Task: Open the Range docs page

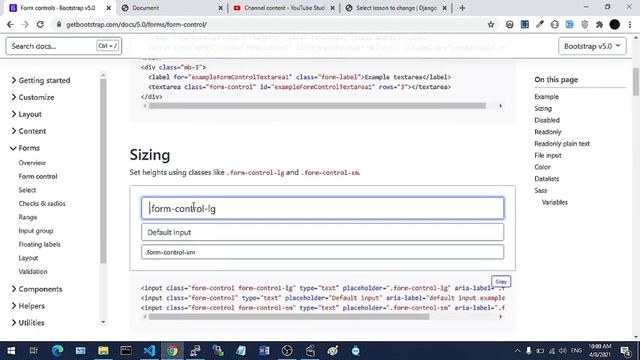Action: point(28,217)
